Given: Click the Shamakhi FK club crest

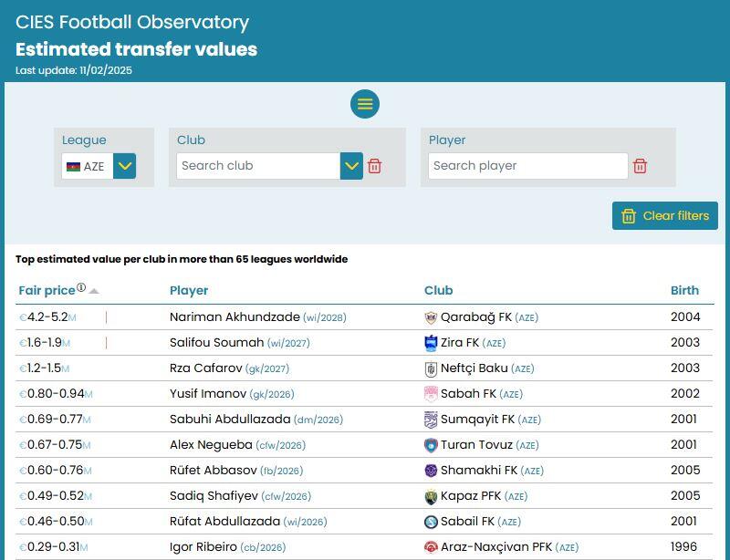Looking at the screenshot, I should [431, 471].
